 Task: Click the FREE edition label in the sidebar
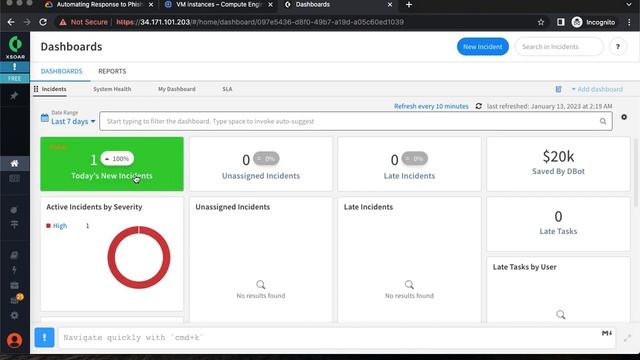pos(15,78)
